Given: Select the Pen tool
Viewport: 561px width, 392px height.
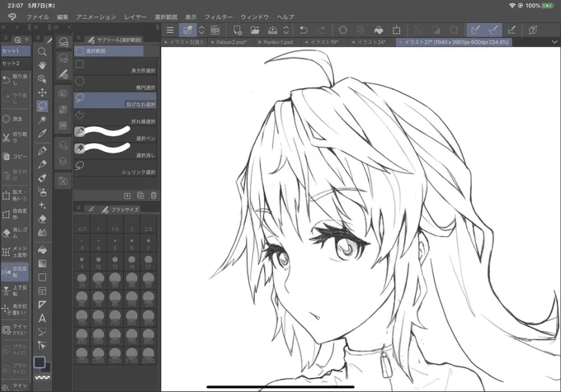Looking at the screenshot, I should (x=42, y=150).
